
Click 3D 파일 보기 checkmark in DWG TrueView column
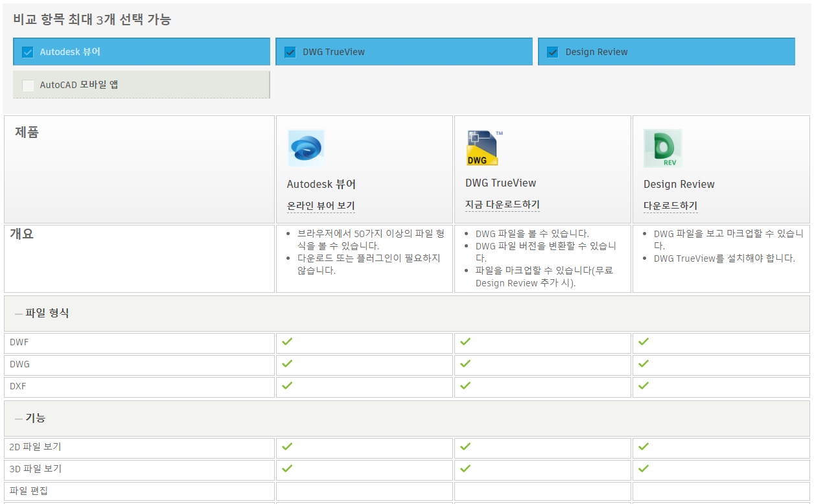click(465, 468)
